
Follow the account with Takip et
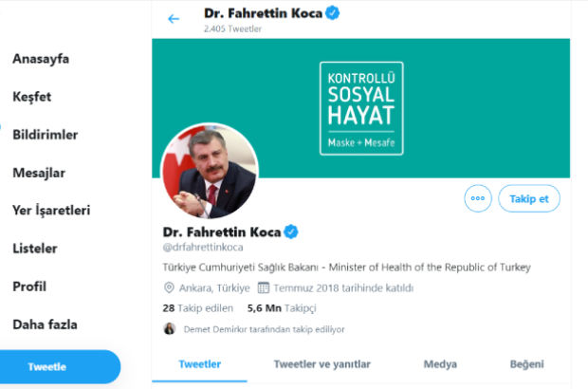529,198
